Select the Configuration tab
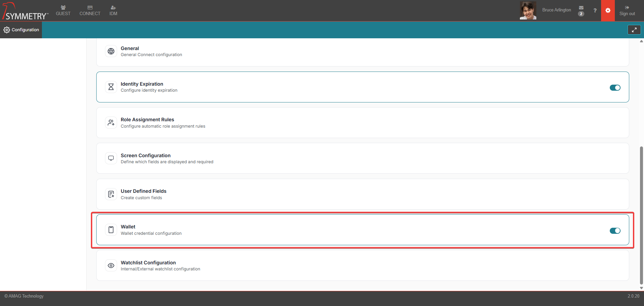Viewport: 644px width, 306px height. pyautogui.click(x=21, y=30)
